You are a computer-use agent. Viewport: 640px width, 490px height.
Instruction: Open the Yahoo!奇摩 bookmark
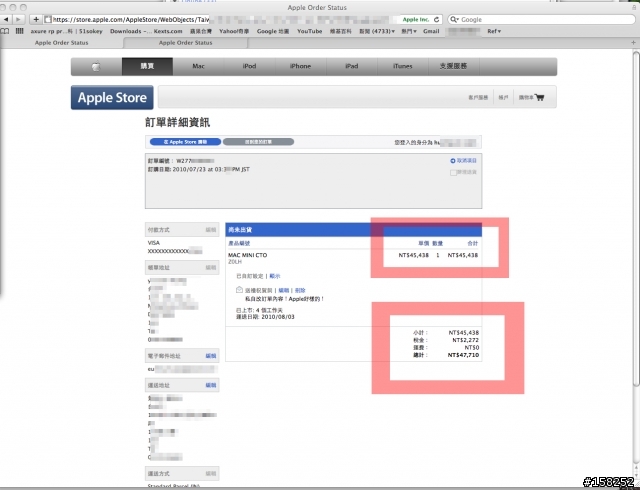(234, 31)
